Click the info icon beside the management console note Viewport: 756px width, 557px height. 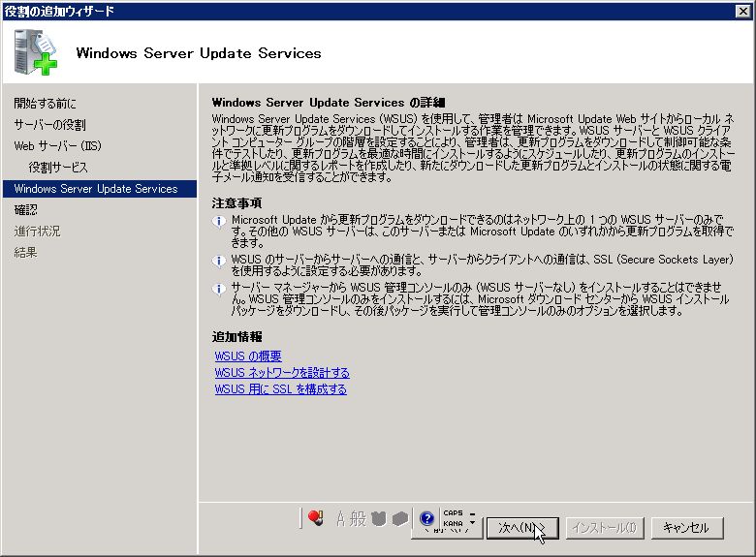click(219, 289)
